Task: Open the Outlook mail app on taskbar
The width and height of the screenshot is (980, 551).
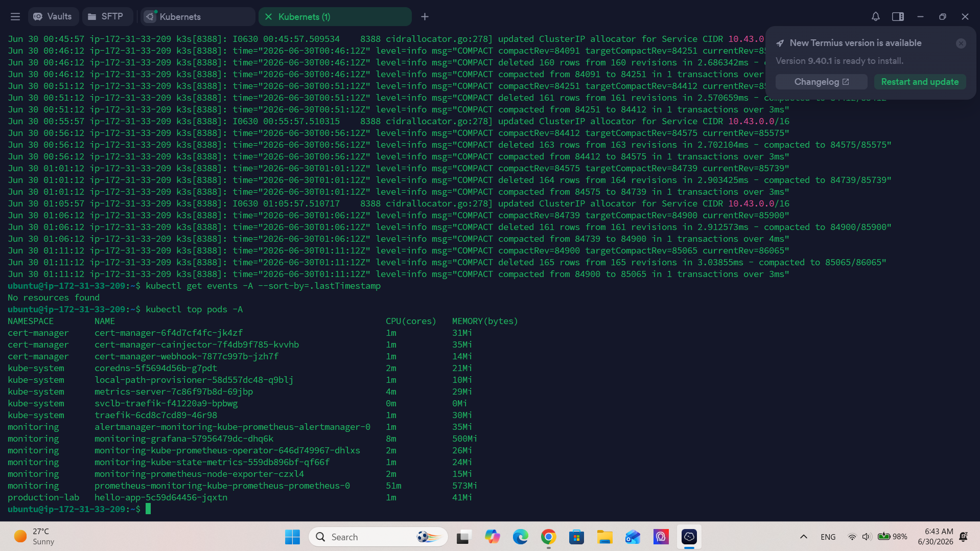Action: coord(633,537)
